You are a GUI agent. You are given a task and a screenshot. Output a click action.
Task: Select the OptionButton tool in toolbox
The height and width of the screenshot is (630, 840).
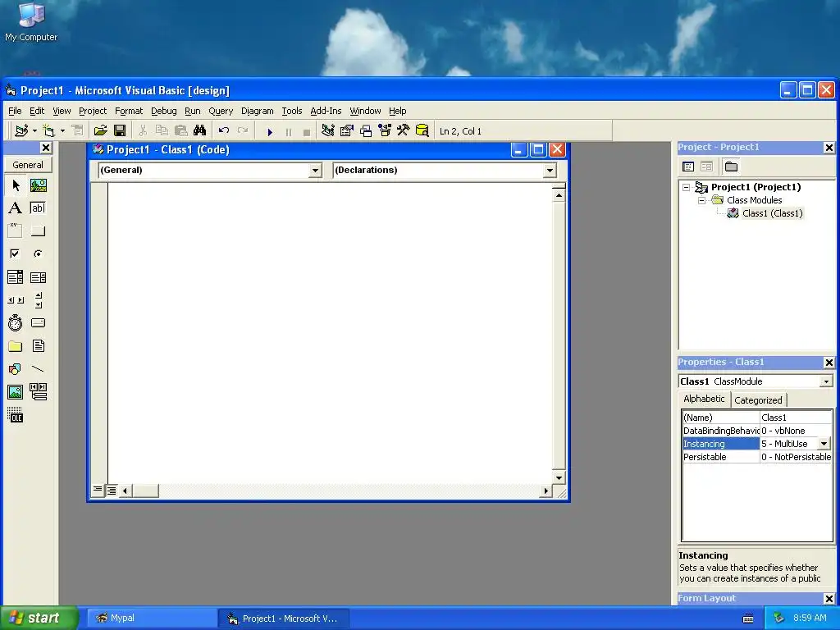pyautogui.click(x=38, y=254)
